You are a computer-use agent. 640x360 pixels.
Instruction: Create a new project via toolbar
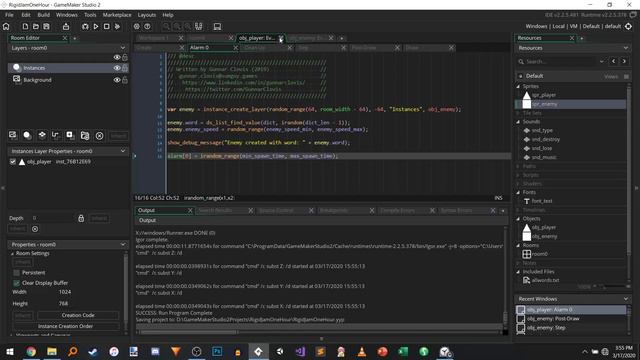(x=25, y=27)
